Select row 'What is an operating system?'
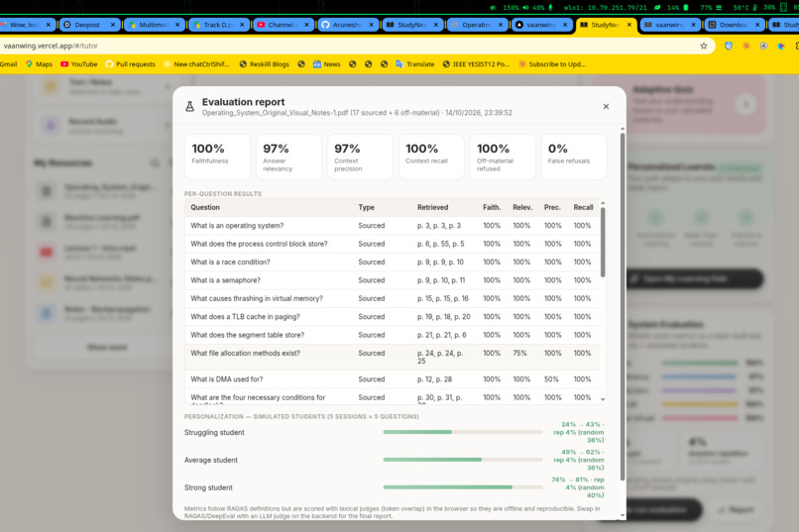Screen dimensions: 799x532 click(392, 226)
